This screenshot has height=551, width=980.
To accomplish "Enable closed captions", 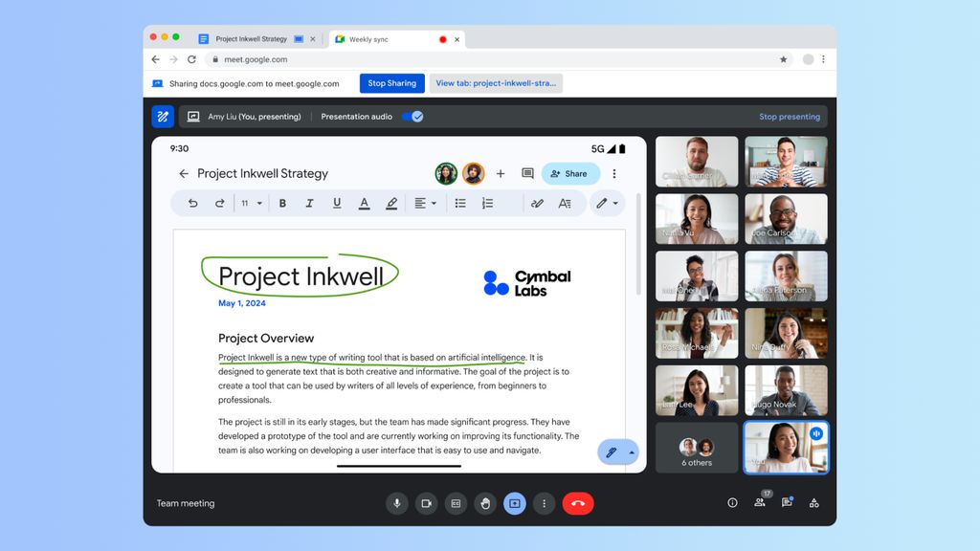I will tap(456, 503).
